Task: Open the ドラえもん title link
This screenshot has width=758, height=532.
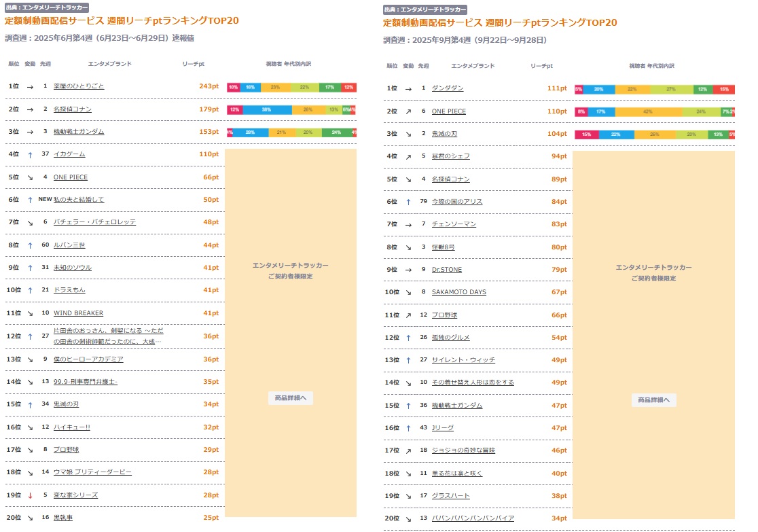Action: click(x=69, y=289)
